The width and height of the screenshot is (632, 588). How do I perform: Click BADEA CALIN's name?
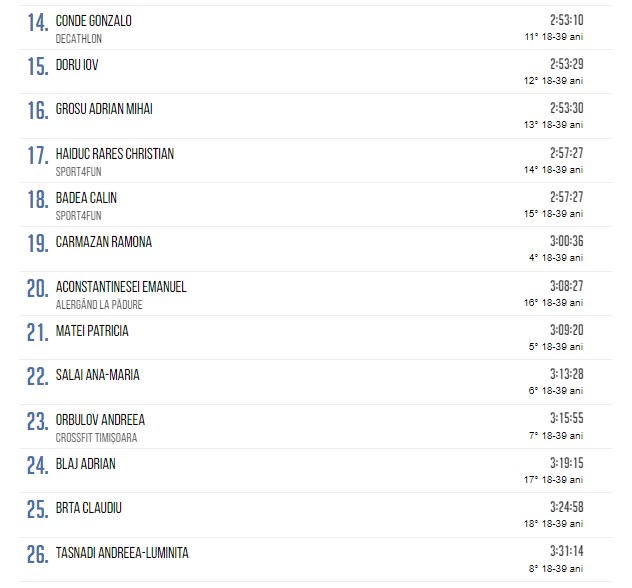86,198
